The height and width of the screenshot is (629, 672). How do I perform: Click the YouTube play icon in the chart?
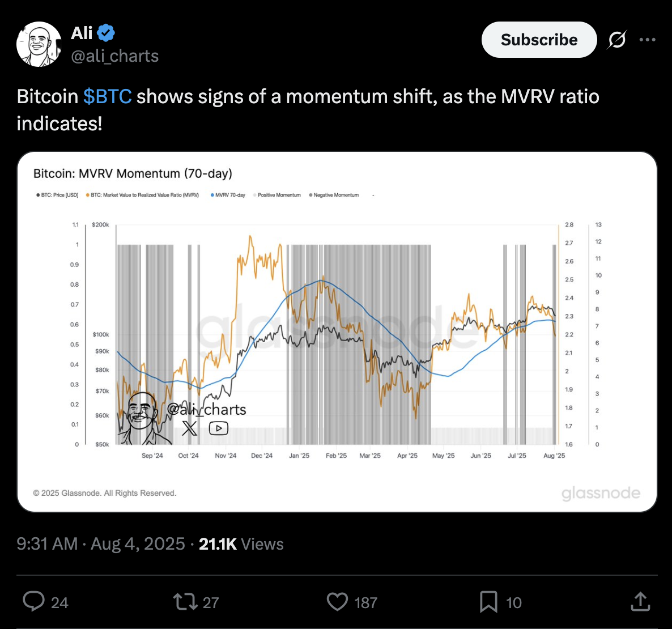click(x=219, y=428)
